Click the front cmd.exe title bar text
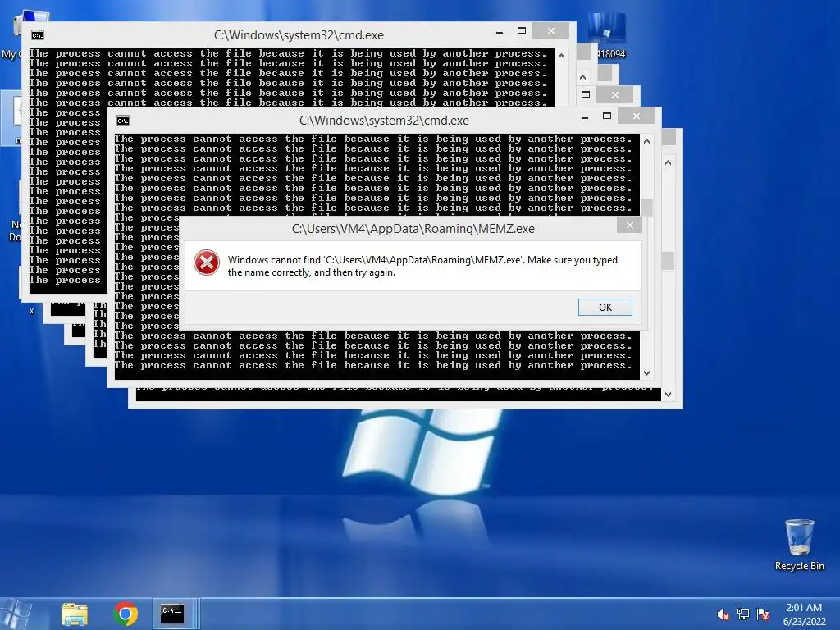This screenshot has width=840, height=630. [x=384, y=121]
